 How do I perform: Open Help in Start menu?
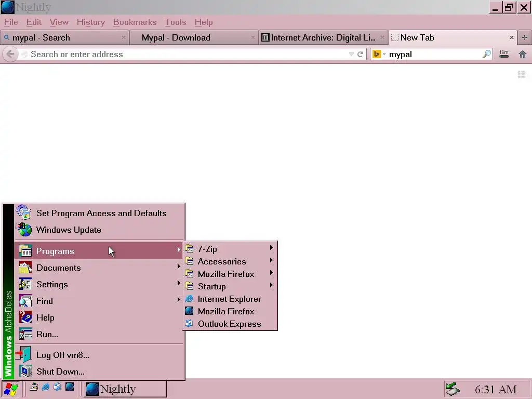click(99, 317)
